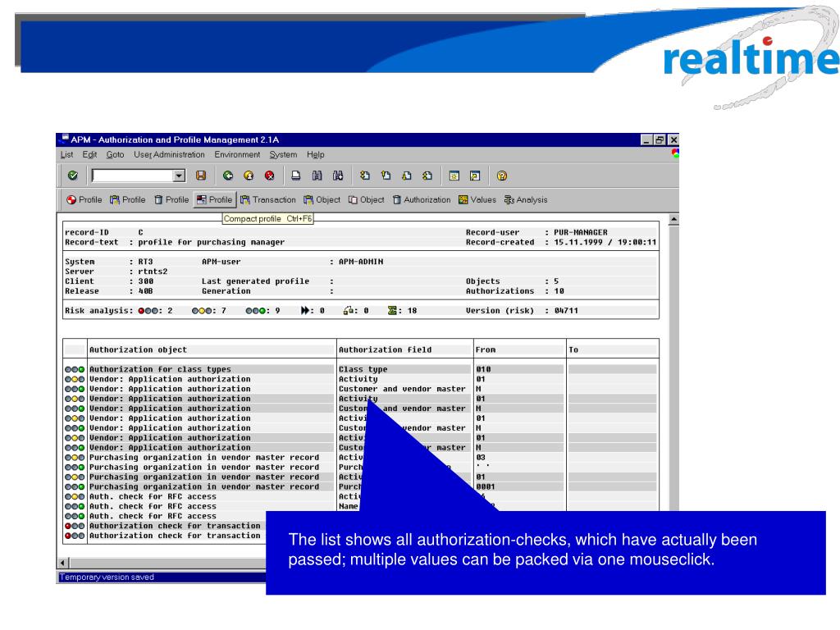
Task: Click the green Back arrow icon
Action: click(228, 176)
